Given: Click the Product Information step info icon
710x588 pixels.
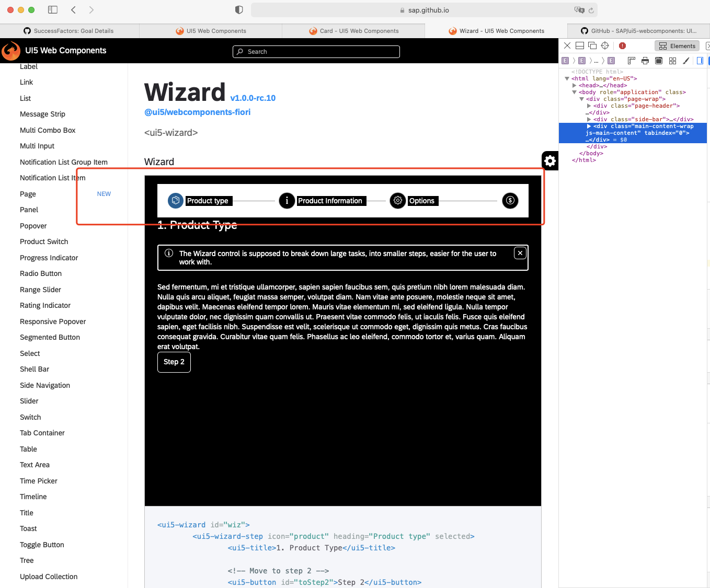Looking at the screenshot, I should pyautogui.click(x=287, y=201).
